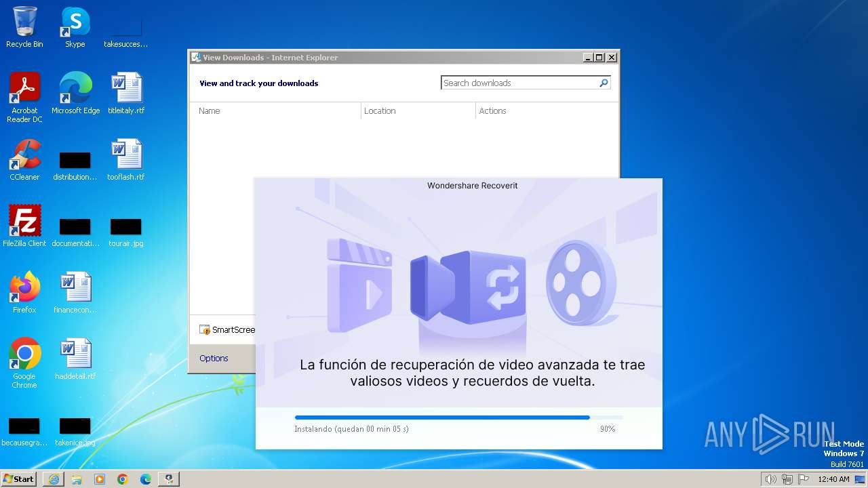Sort downloads by Location column
The height and width of the screenshot is (488, 868).
pyautogui.click(x=418, y=110)
